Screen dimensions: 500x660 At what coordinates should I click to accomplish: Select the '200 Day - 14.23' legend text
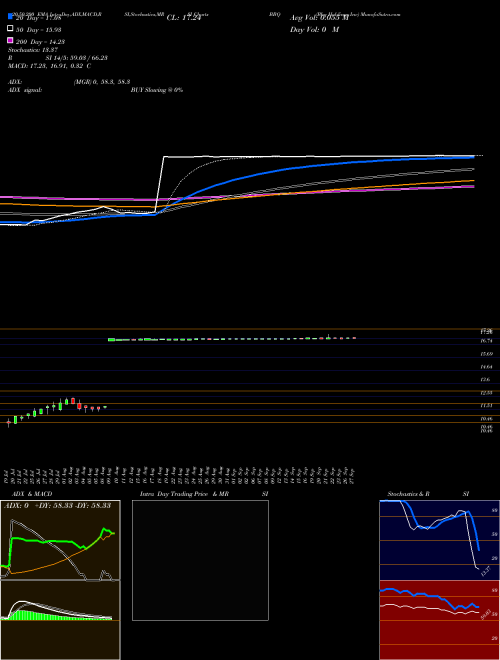pos(40,42)
